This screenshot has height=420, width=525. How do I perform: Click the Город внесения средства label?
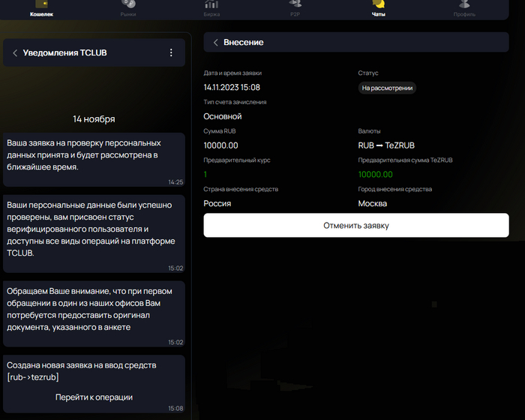coord(395,189)
